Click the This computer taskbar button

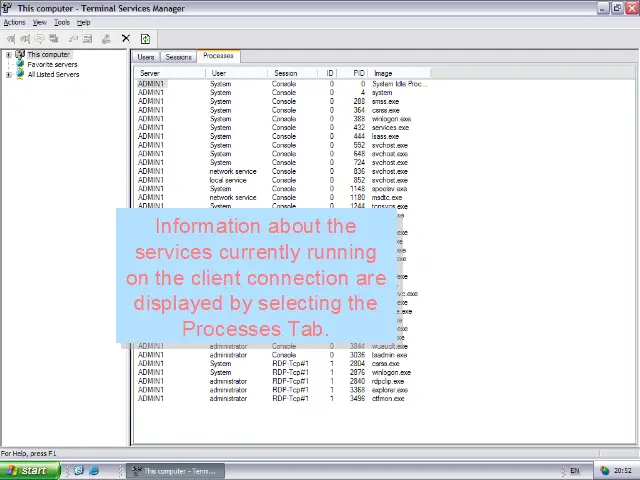pos(175,471)
